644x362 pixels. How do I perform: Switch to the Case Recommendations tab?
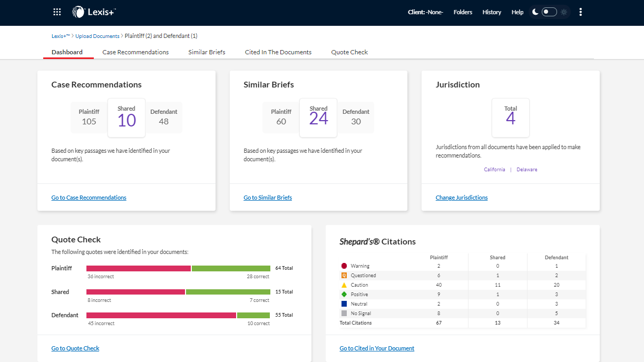[x=135, y=52]
